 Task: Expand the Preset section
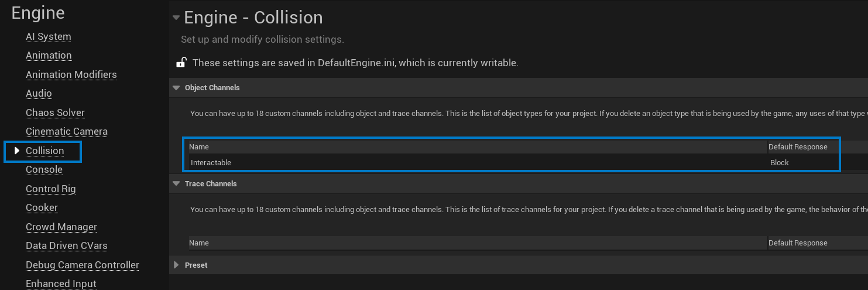[x=176, y=265]
